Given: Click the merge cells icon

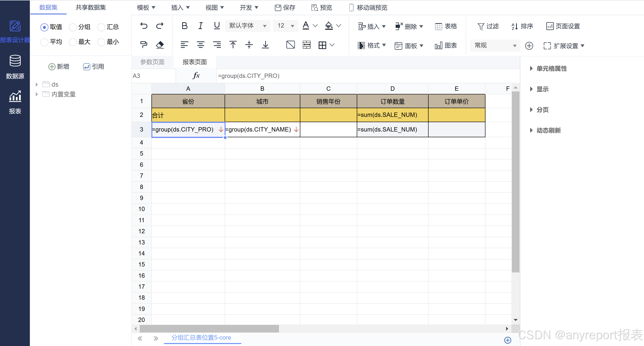Looking at the screenshot, I should [x=307, y=45].
